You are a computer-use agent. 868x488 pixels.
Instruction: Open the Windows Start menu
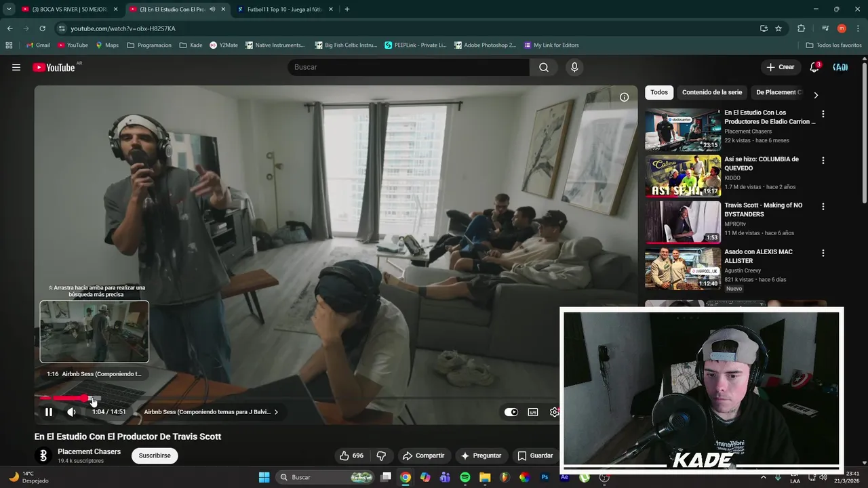pyautogui.click(x=264, y=477)
